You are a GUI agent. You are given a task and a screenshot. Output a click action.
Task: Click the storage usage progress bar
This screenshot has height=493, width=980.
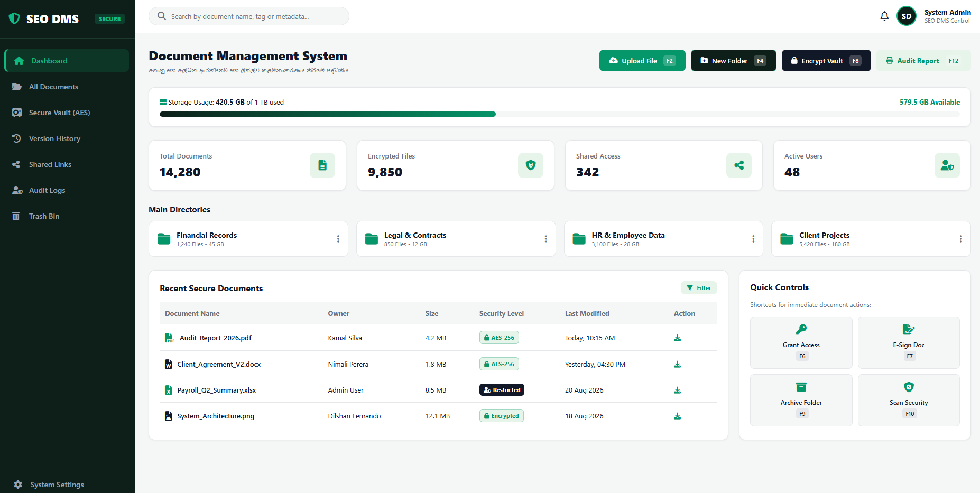tap(560, 114)
